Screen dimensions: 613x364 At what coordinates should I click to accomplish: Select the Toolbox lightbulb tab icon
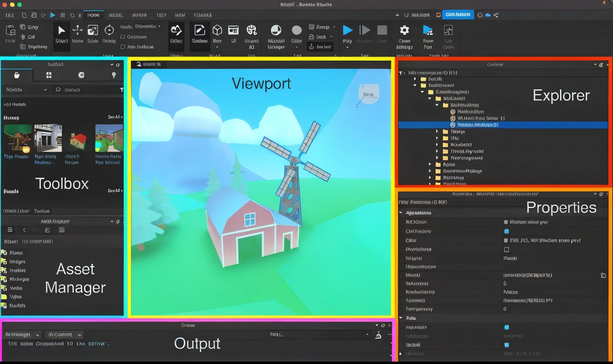(114, 75)
